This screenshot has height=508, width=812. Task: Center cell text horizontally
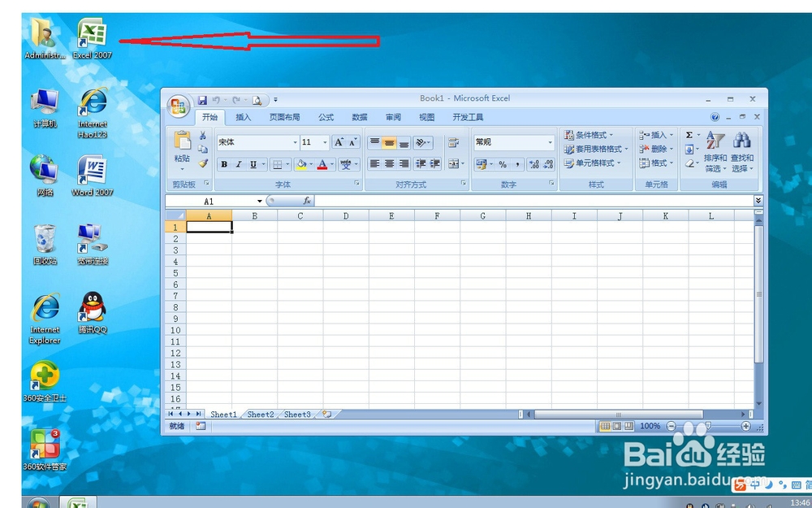[390, 164]
